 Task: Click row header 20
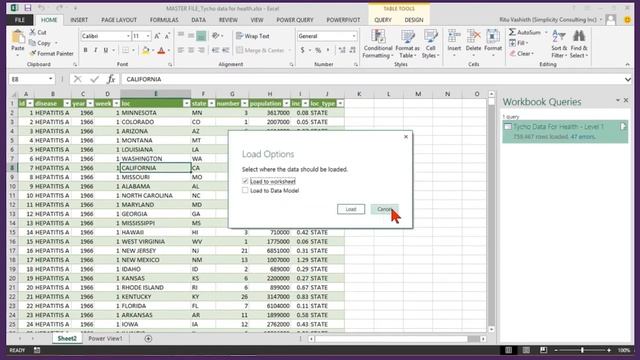(12, 278)
